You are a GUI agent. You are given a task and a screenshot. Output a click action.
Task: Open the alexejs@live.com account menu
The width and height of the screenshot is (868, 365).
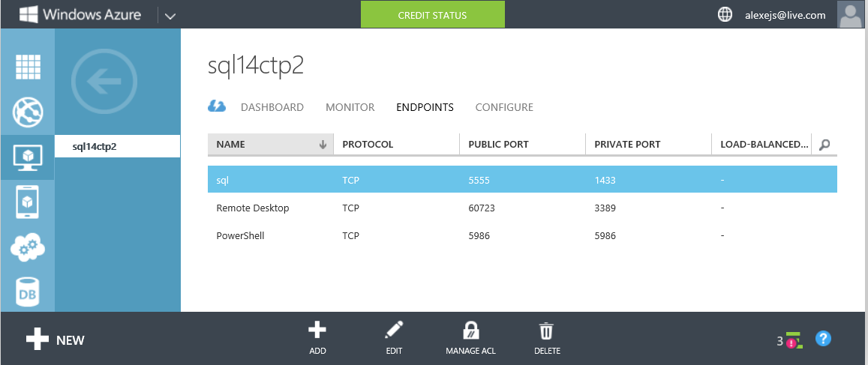(785, 16)
